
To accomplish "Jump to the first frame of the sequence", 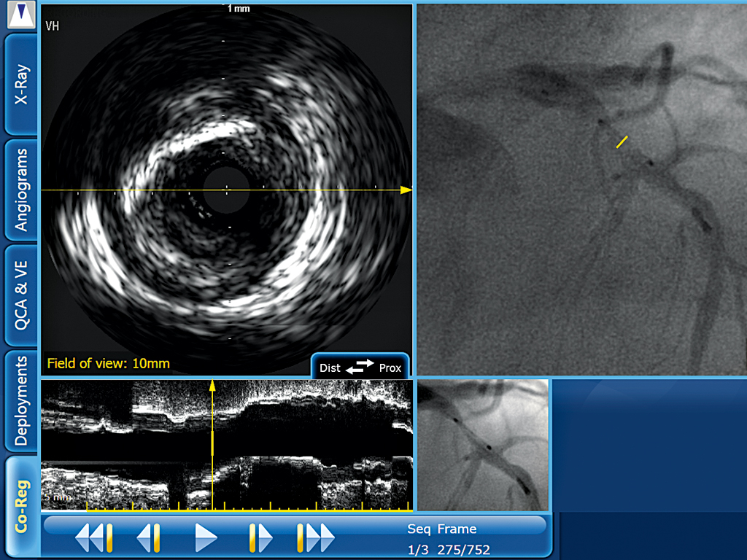I will coord(94,538).
